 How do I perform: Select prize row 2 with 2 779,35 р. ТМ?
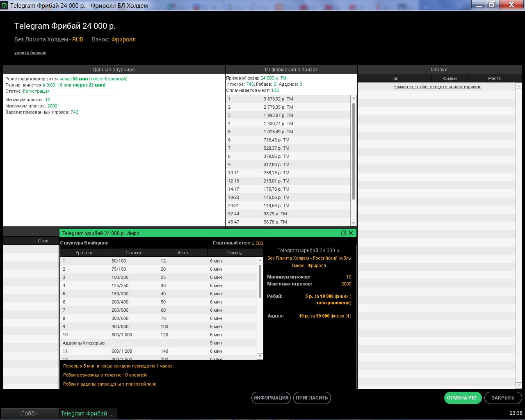[x=288, y=107]
